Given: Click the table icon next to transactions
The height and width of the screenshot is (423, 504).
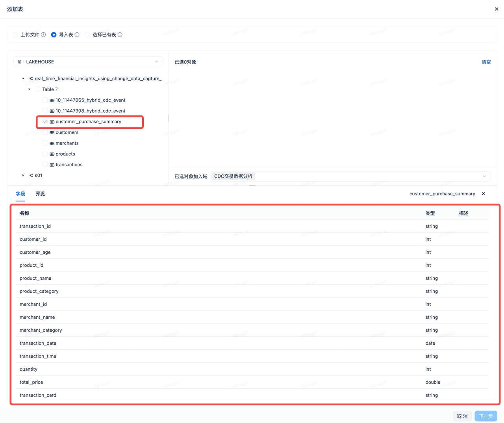Looking at the screenshot, I should (52, 165).
